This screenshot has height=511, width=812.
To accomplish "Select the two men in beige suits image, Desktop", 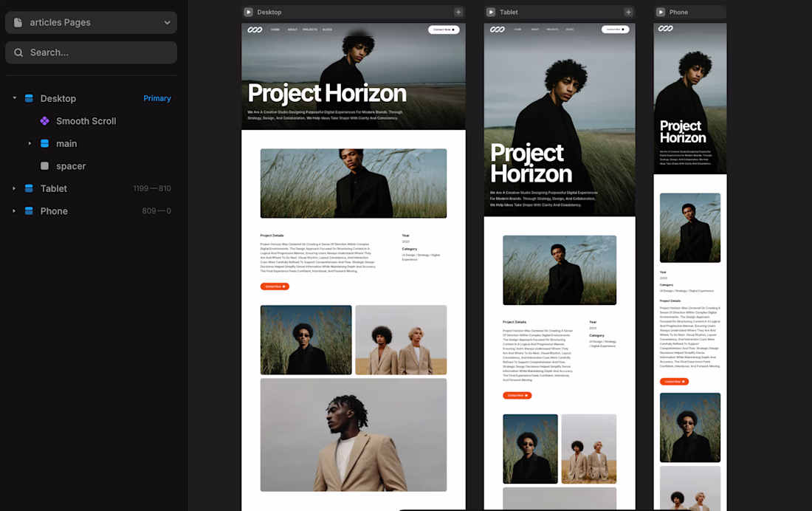I will (401, 340).
